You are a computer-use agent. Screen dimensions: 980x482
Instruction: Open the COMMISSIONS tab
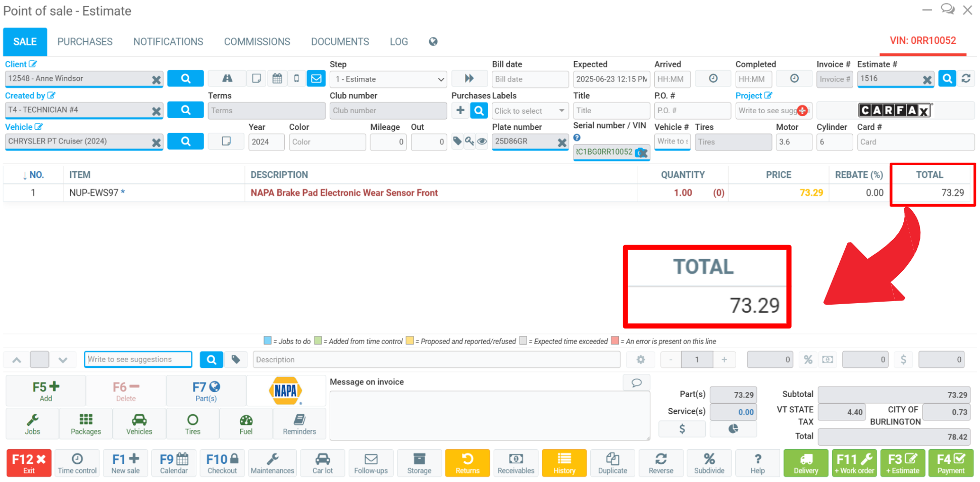tap(257, 41)
